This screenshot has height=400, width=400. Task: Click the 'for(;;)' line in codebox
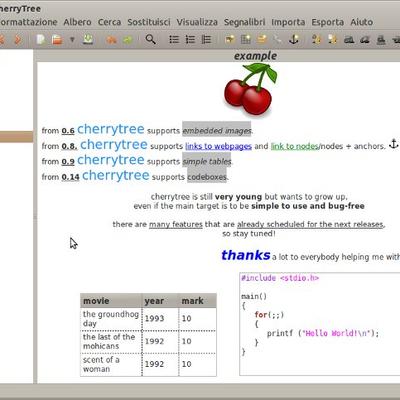[x=269, y=315]
